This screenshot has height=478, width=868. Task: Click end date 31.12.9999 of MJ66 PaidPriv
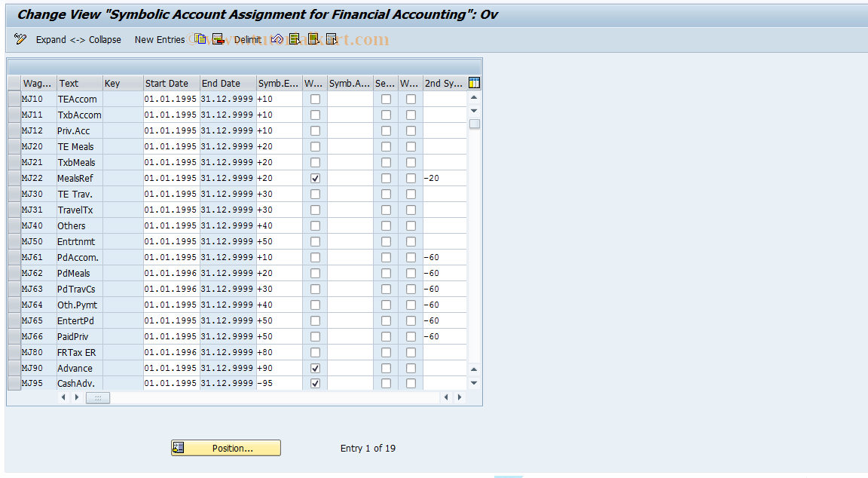[228, 337]
